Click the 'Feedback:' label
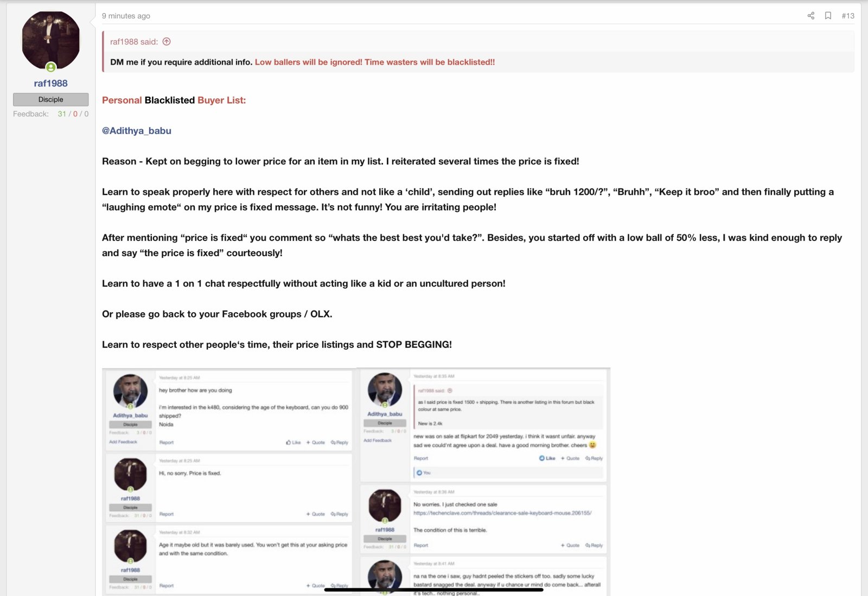868x596 pixels. point(31,114)
